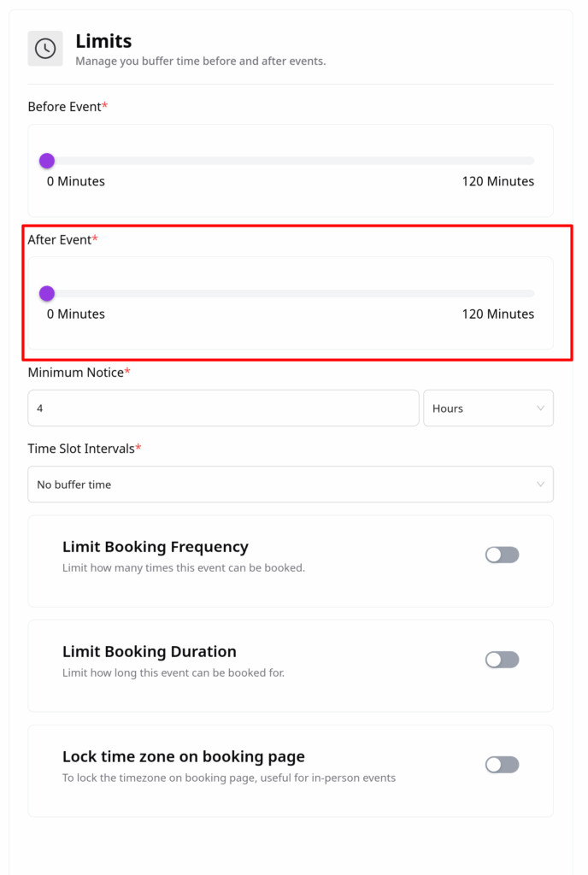Click the Limit Booking Duration heading
This screenshot has width=588, height=875.
150,652
